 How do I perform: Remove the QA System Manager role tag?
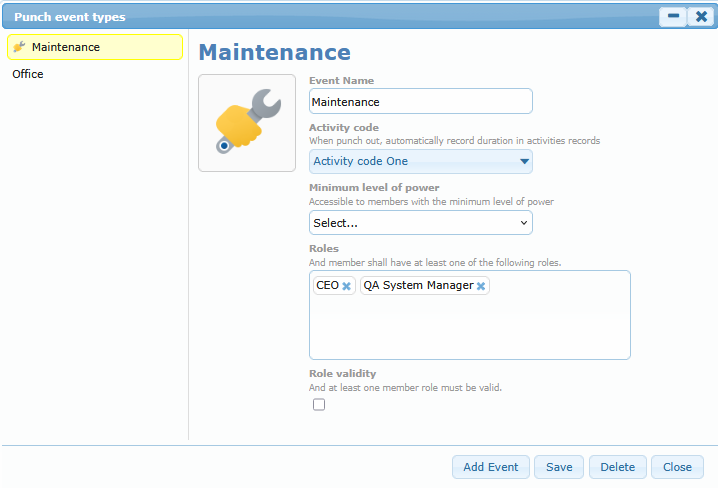tap(481, 286)
